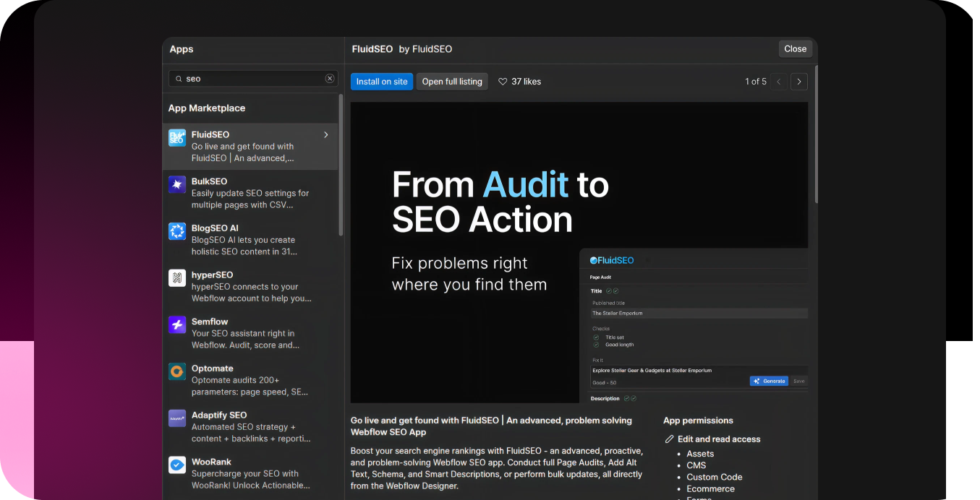This screenshot has height=500, width=980.
Task: Click the BulkSEO app icon
Action: tap(177, 184)
